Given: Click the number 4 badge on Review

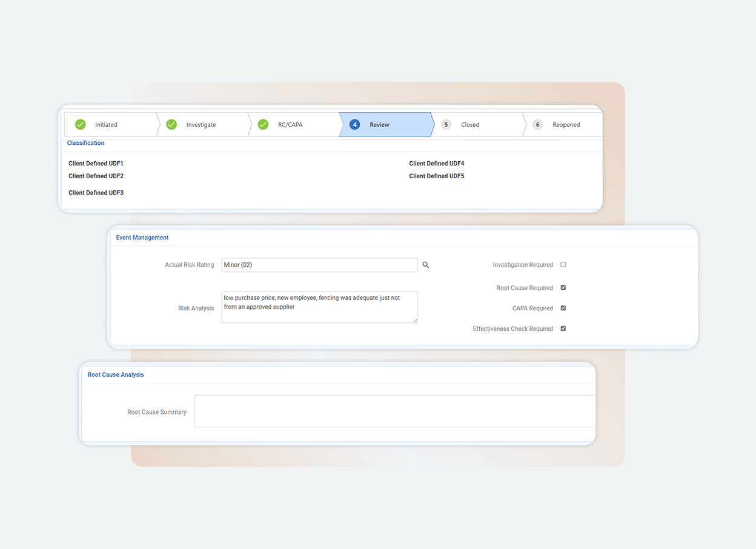Looking at the screenshot, I should 354,124.
